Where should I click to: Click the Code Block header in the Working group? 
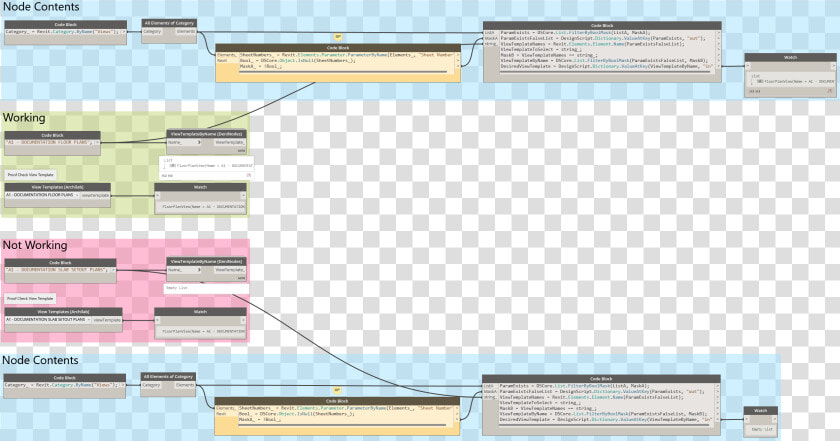point(52,136)
